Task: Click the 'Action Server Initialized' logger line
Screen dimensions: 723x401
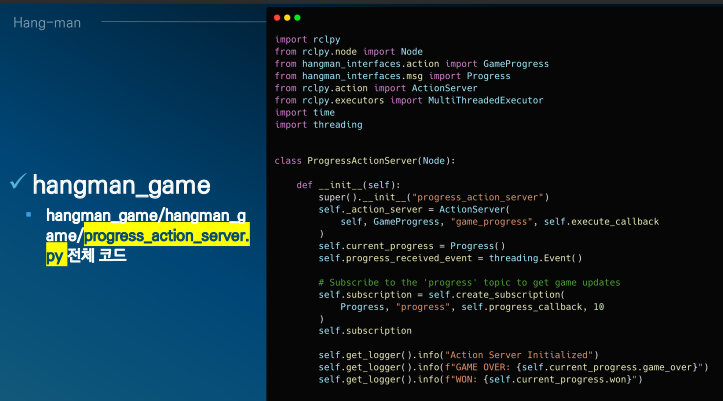Action: pos(458,355)
